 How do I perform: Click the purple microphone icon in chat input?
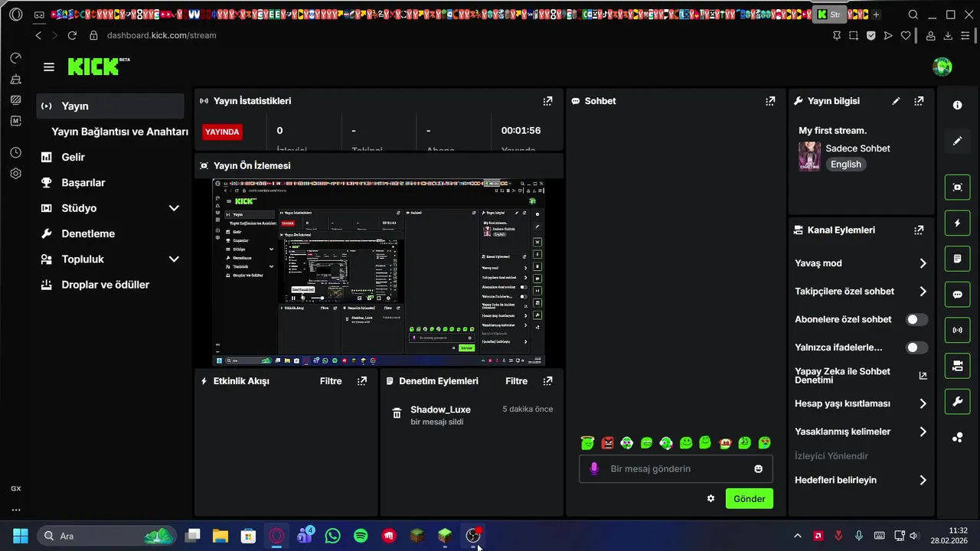point(593,469)
